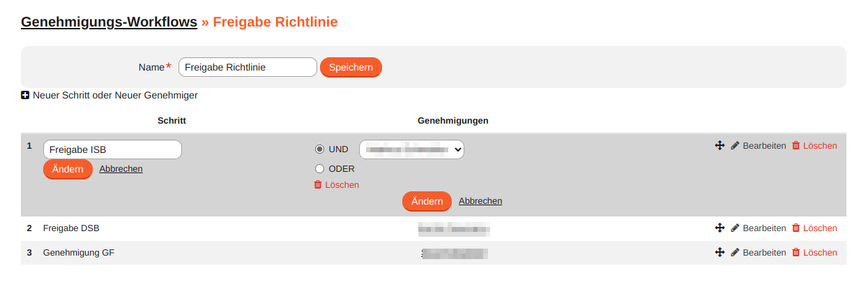Click the move icon for step 1
This screenshot has width=868, height=294.
[x=720, y=146]
